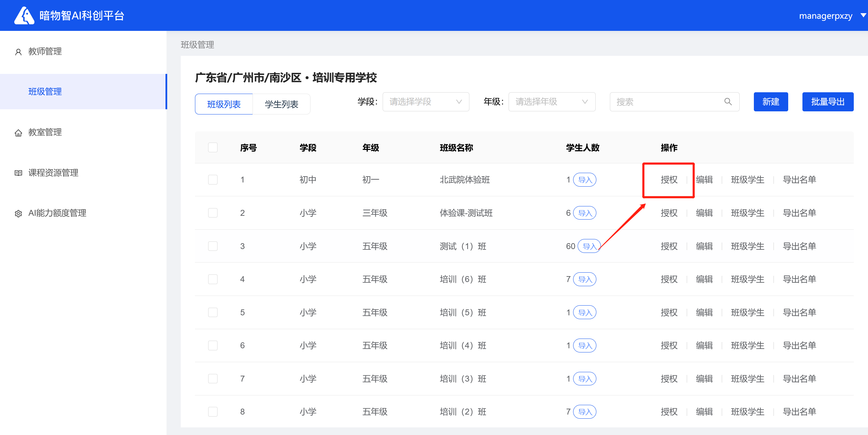The width and height of the screenshot is (868, 435).
Task: Toggle the select-all header checkbox
Action: pos(213,147)
